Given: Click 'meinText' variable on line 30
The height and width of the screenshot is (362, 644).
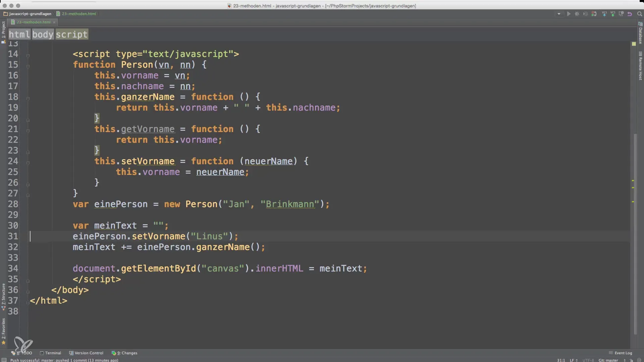Looking at the screenshot, I should pyautogui.click(x=116, y=226).
